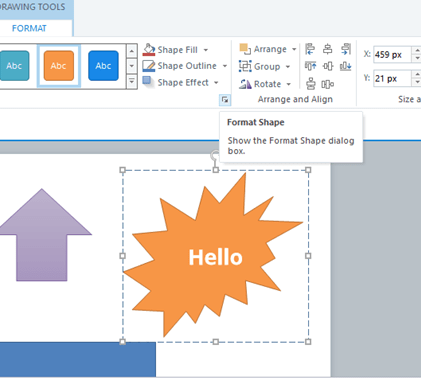Click the Y position field
This screenshot has height=388, width=421.
click(392, 79)
